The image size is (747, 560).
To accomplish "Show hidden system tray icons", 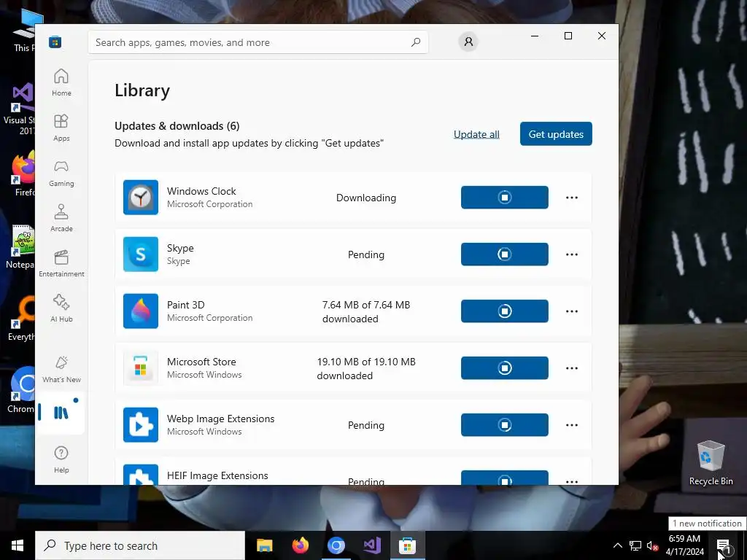I will (x=617, y=545).
